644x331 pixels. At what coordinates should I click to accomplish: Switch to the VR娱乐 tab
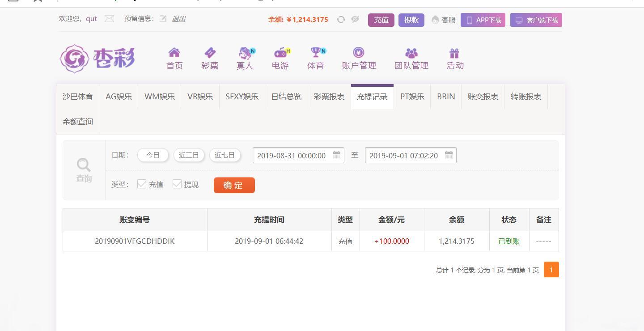200,97
